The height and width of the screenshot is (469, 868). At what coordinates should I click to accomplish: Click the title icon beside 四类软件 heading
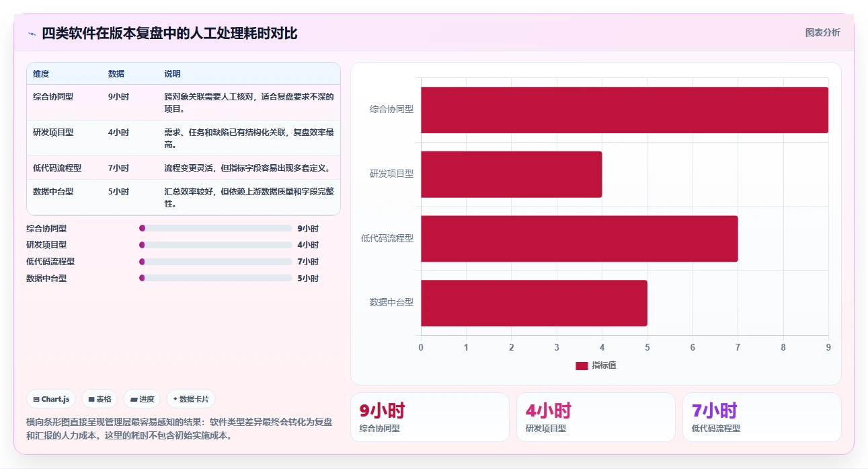click(x=32, y=34)
